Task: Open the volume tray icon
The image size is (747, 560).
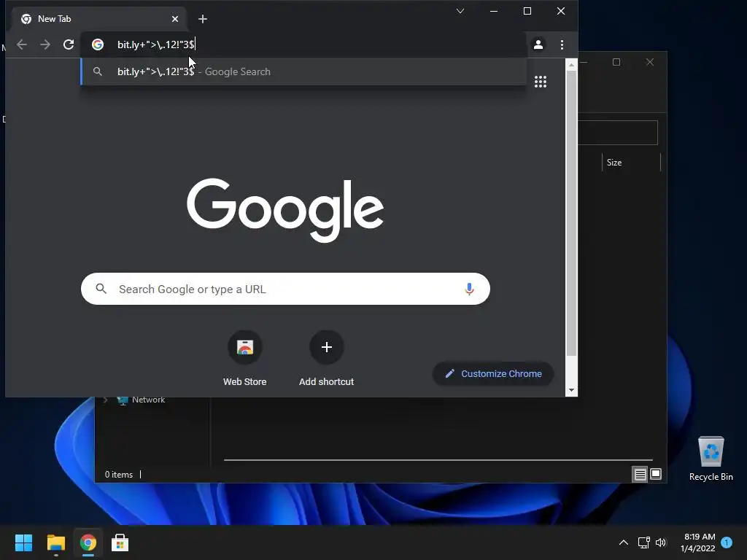Action: tap(661, 542)
